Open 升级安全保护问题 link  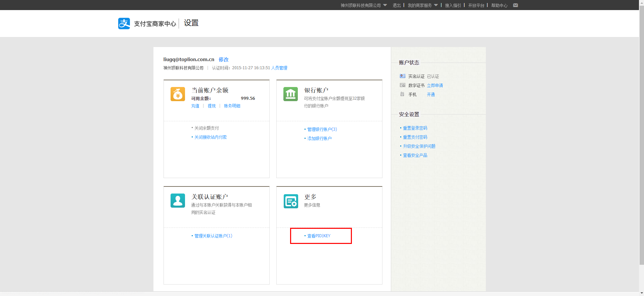(x=419, y=146)
